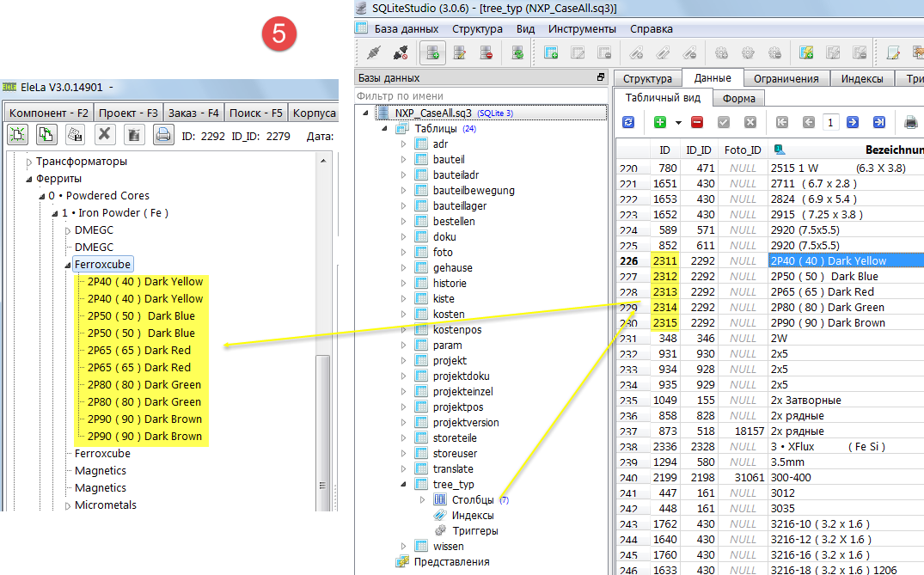The width and height of the screenshot is (924, 575).
Task: Click the edit database icon
Action: tap(460, 53)
